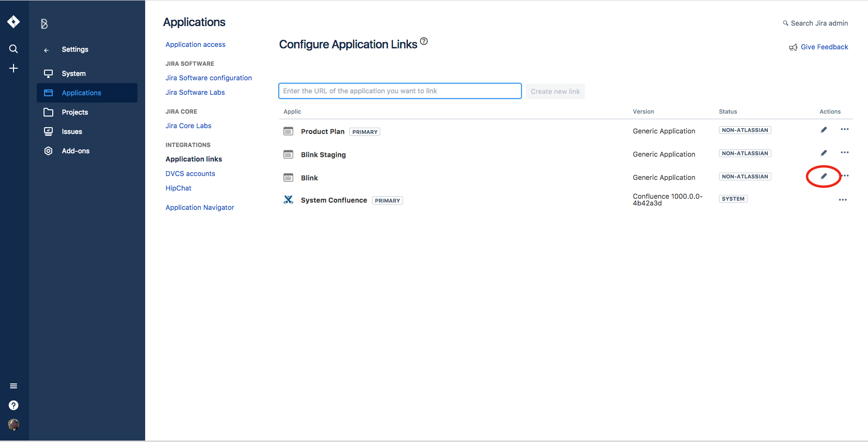
Task: Open Application Navigator
Action: [x=200, y=207]
